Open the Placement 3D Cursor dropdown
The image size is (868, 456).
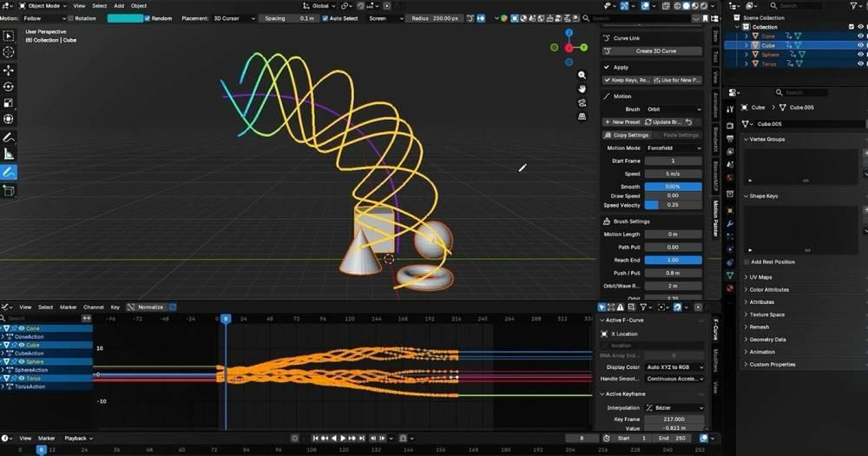[234, 18]
